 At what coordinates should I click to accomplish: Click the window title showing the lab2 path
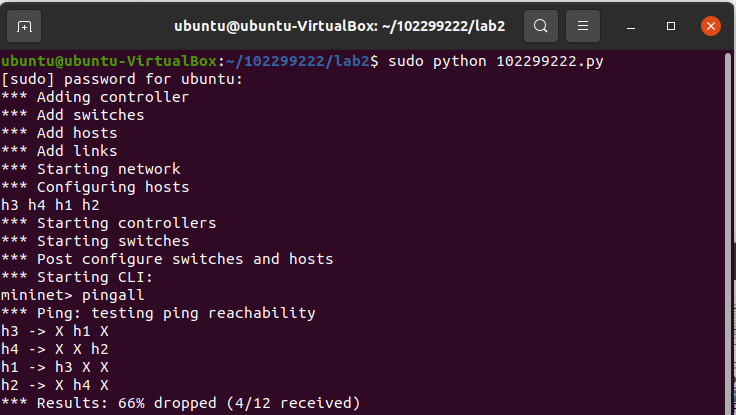pyautogui.click(x=346, y=26)
